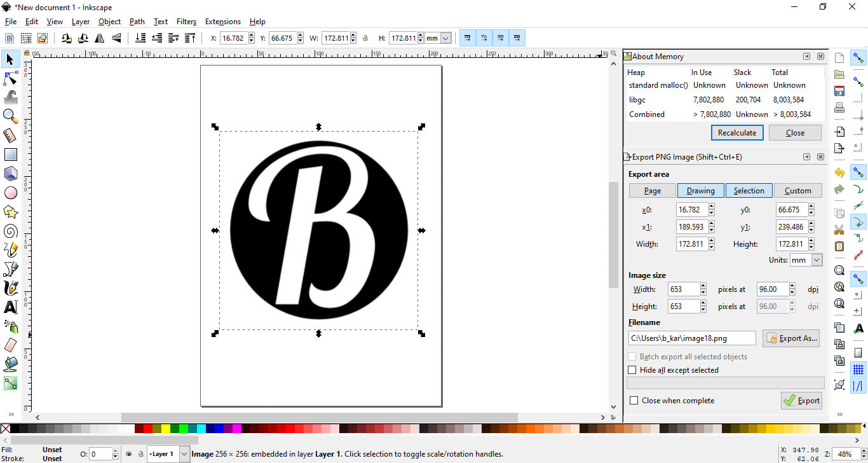
Task: Flip selection horizontally
Action: click(x=100, y=38)
